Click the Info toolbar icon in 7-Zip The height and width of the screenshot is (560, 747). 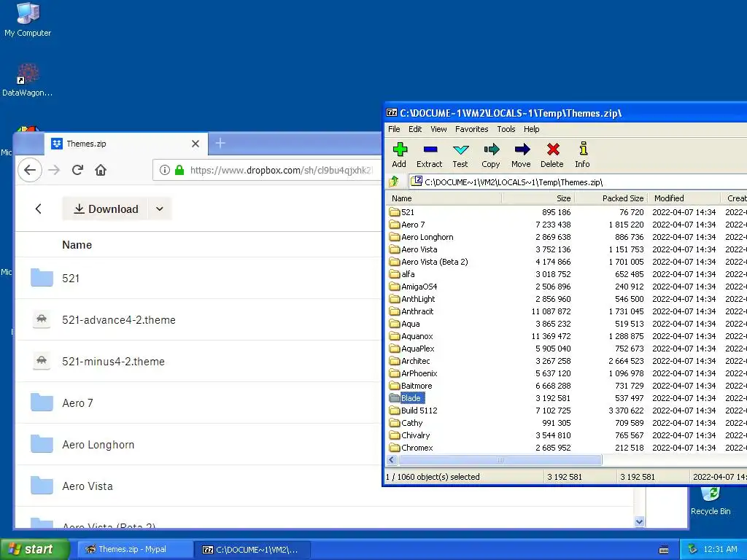(583, 155)
